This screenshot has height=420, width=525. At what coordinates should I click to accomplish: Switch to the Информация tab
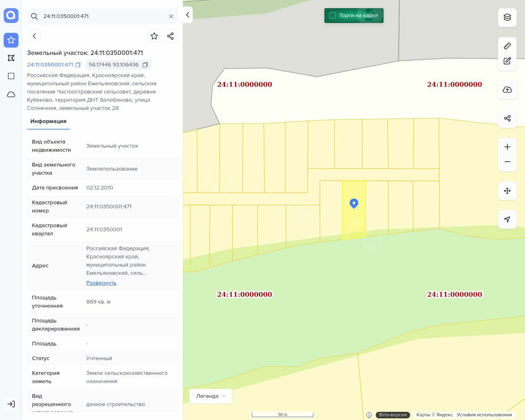point(48,121)
